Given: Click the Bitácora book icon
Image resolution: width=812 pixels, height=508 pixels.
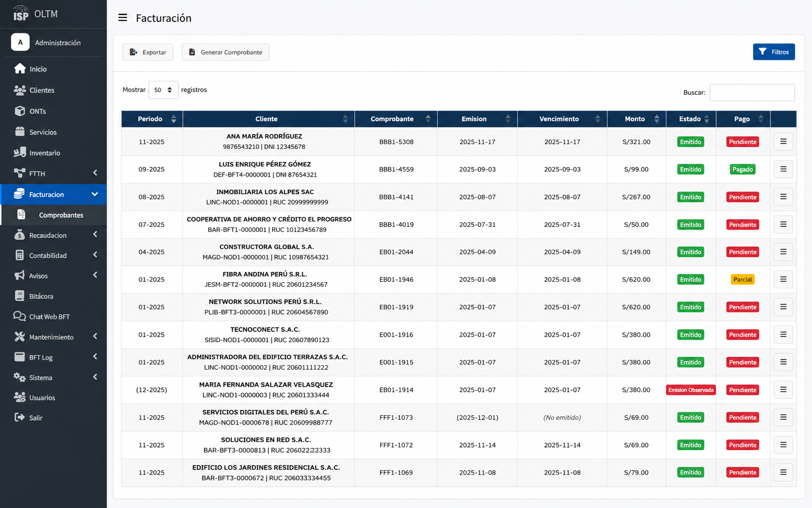Looking at the screenshot, I should pos(19,296).
